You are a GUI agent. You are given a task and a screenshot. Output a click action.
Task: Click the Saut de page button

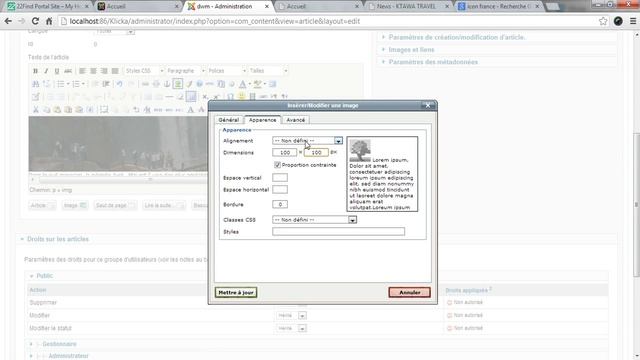[115, 205]
